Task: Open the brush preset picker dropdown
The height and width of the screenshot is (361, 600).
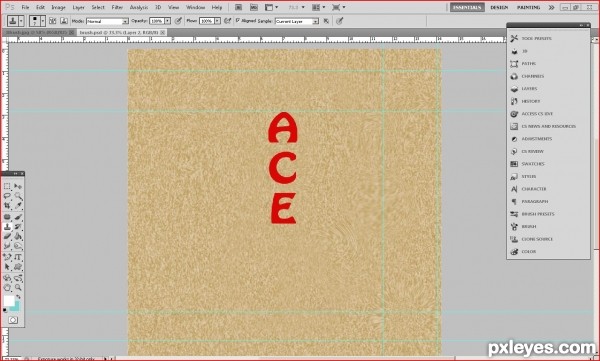Action: point(42,21)
